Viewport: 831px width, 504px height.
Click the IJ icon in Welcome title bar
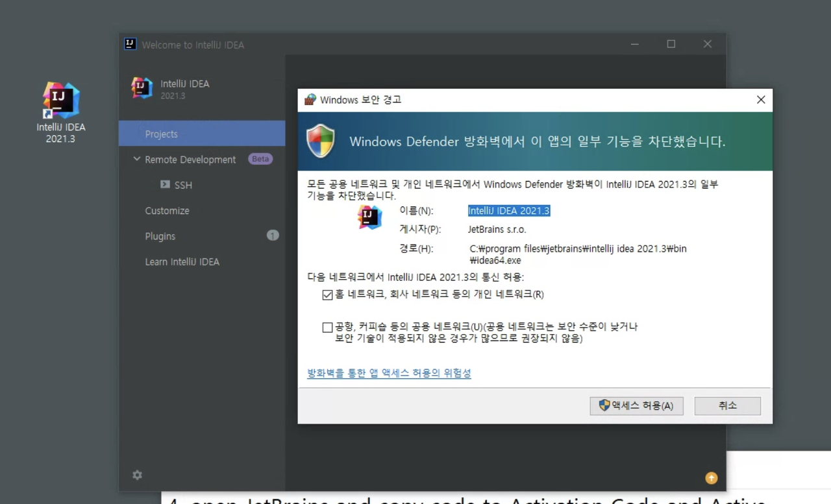point(130,44)
